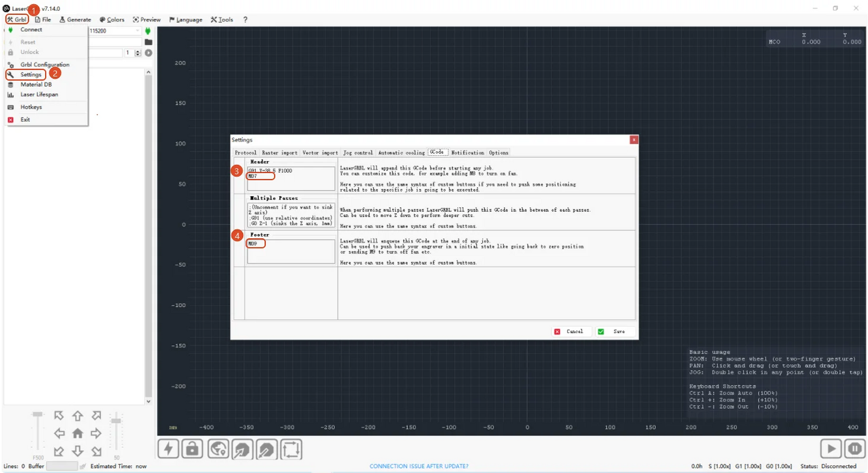Close the Settings dialog with the red X

(x=634, y=140)
